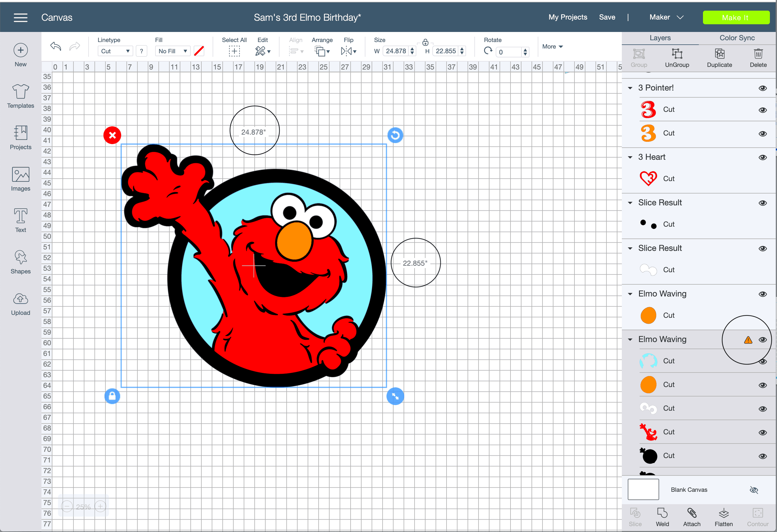This screenshot has height=532, width=777.
Task: Click the Attach tool
Action: coord(691,517)
